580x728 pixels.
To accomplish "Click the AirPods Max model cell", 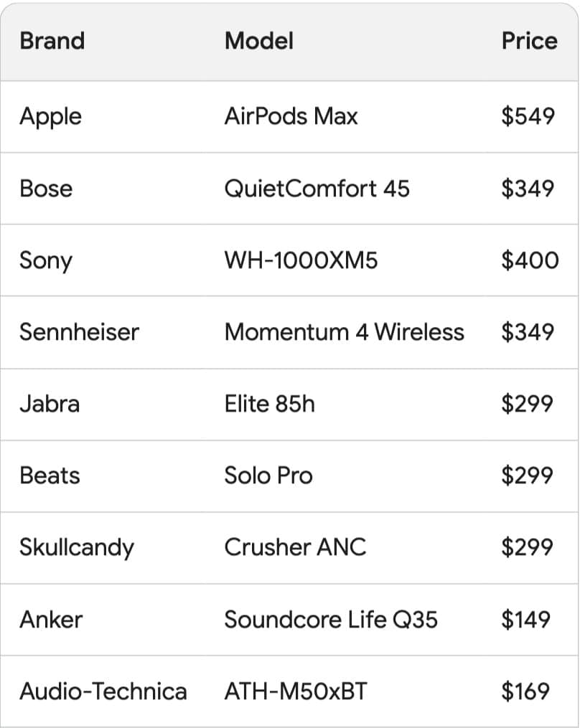I will [x=291, y=116].
